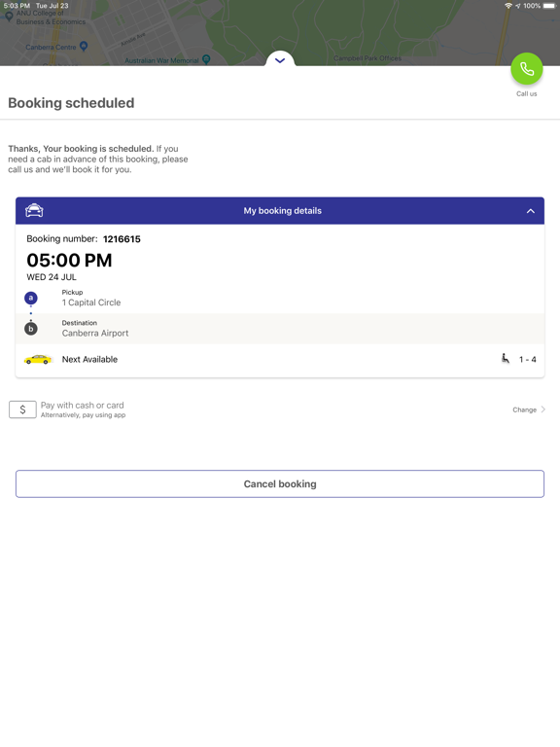Select the blue pickup marker 'a'
Viewport: 560px width, 747px height.
[31, 299]
